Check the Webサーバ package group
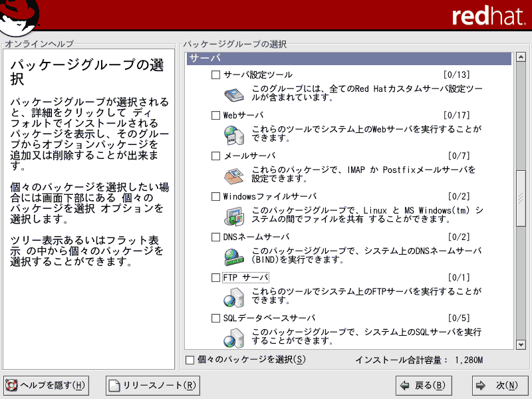The height and width of the screenshot is (399, 532). (x=215, y=115)
